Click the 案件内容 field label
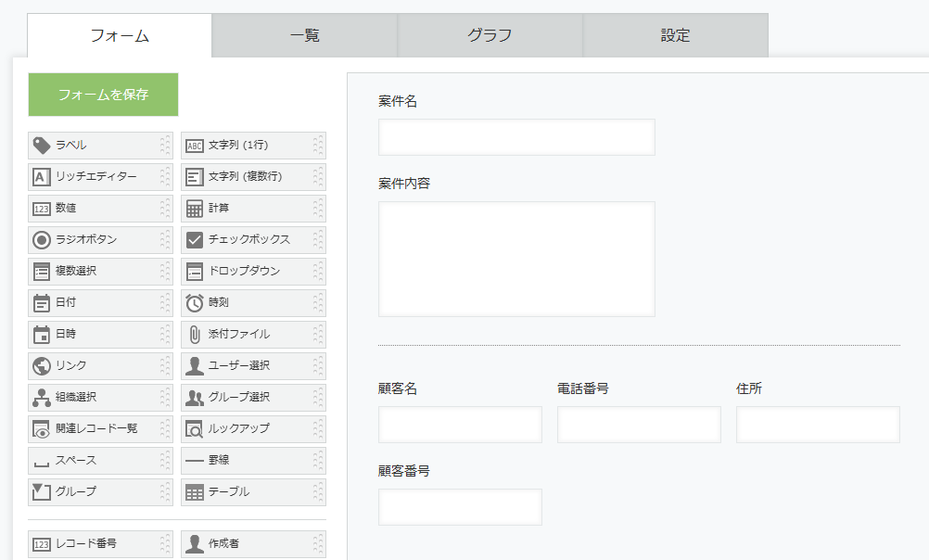 [404, 184]
